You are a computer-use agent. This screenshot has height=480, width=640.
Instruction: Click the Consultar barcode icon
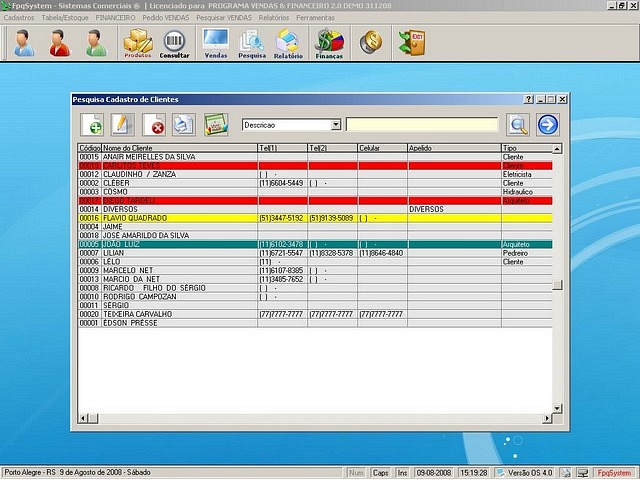point(174,43)
